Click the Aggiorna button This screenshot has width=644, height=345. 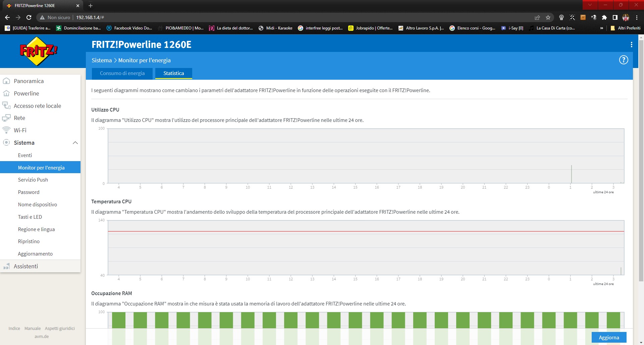click(609, 337)
